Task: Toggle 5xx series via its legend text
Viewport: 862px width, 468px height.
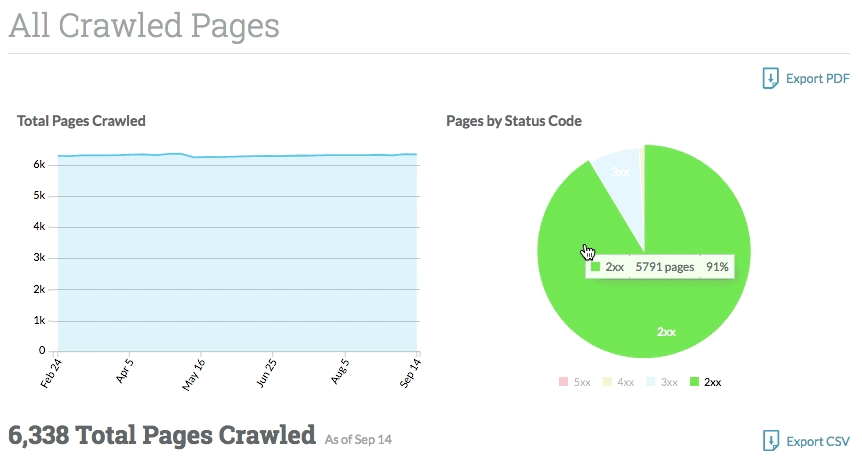Action: pyautogui.click(x=581, y=382)
